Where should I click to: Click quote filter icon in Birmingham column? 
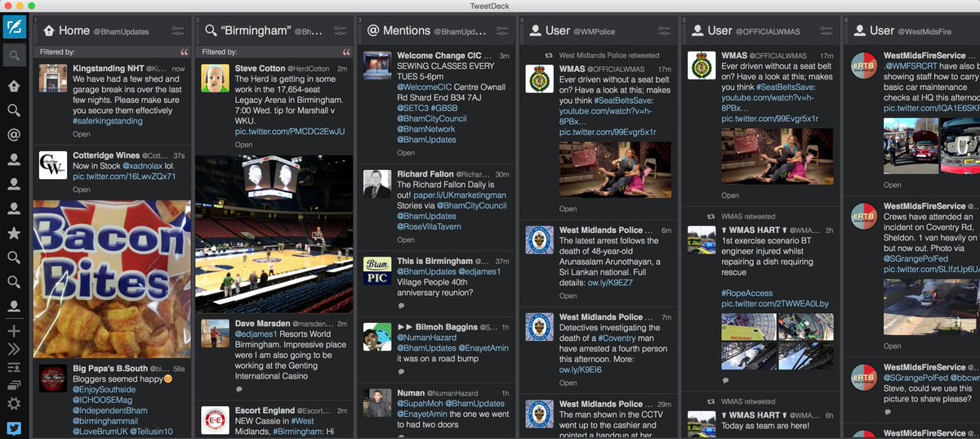346,52
